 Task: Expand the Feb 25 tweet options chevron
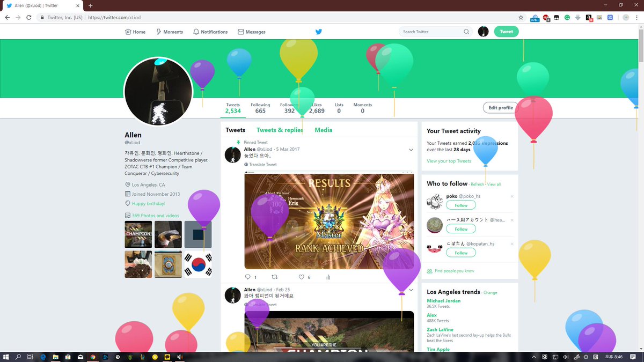[x=411, y=290]
